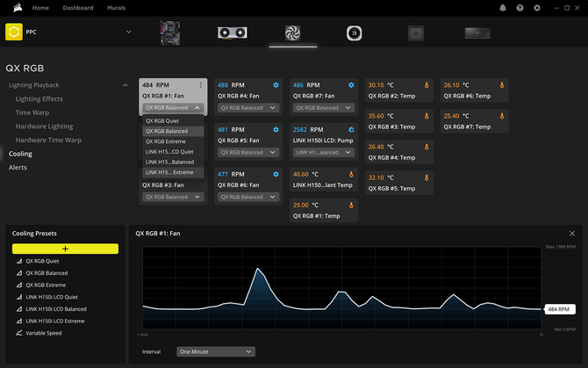The width and height of the screenshot is (588, 368).
Task: Select the RAM memory module device icon
Action: 477,33
